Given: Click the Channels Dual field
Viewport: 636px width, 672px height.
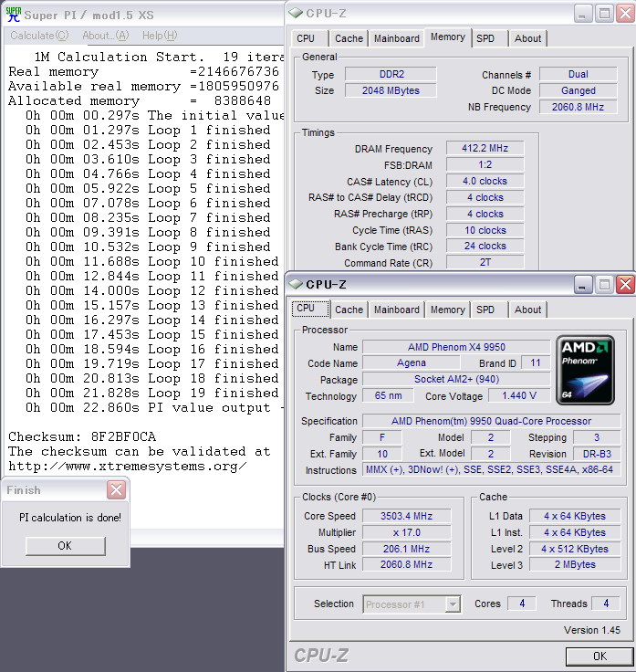Looking at the screenshot, I should 578,74.
